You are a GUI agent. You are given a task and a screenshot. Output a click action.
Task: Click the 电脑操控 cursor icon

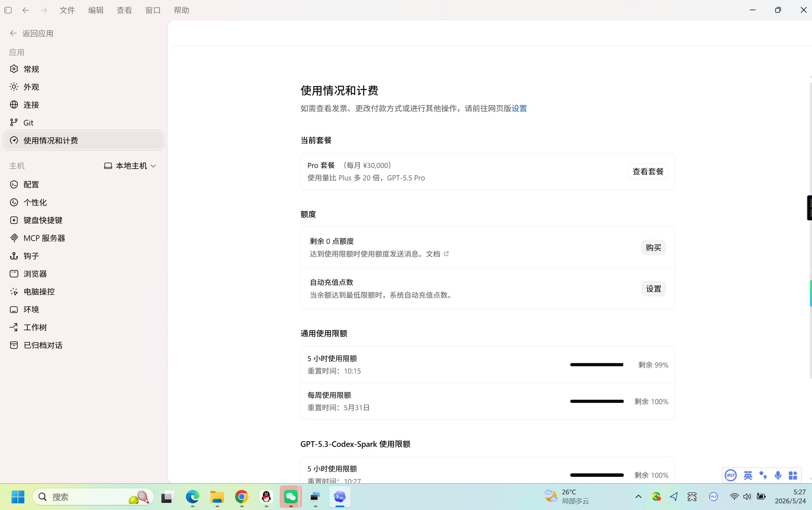(x=14, y=292)
